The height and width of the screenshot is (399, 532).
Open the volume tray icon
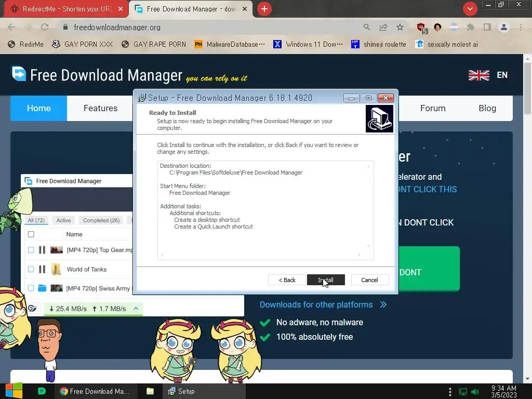click(x=475, y=392)
